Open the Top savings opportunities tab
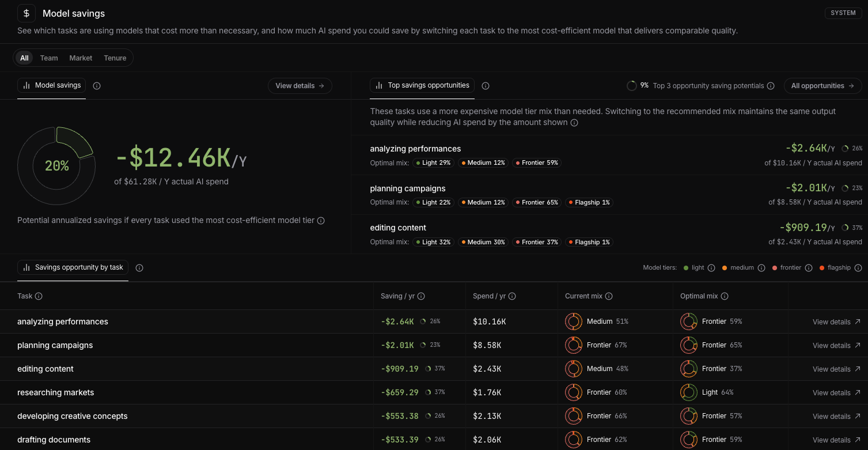The image size is (868, 450). [x=422, y=85]
